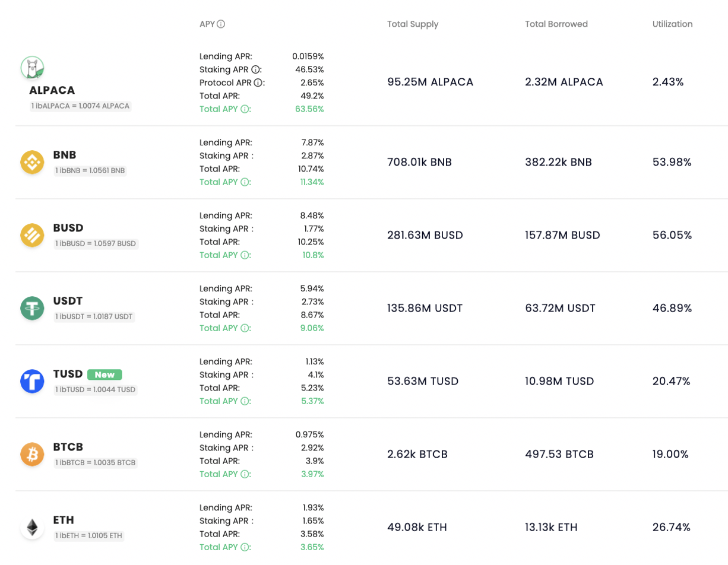Click the BNB coin icon

click(x=32, y=162)
